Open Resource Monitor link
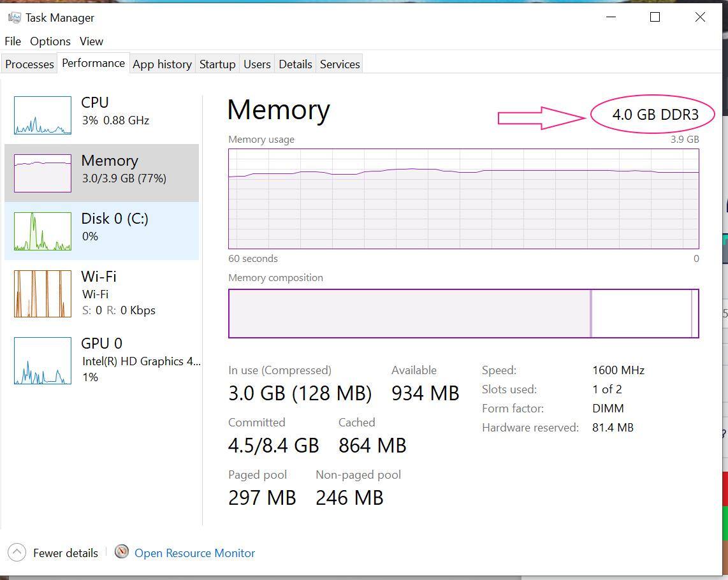This screenshot has width=728, height=580. pyautogui.click(x=194, y=553)
